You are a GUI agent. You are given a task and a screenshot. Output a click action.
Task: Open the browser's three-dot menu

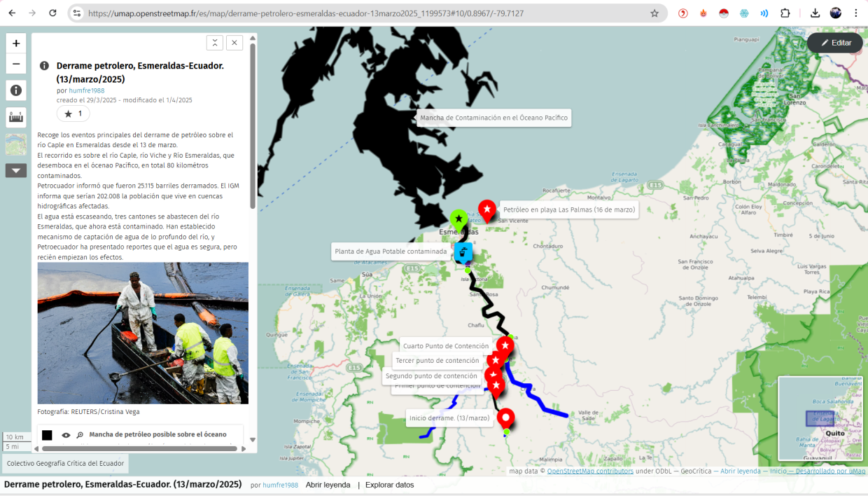click(x=856, y=13)
